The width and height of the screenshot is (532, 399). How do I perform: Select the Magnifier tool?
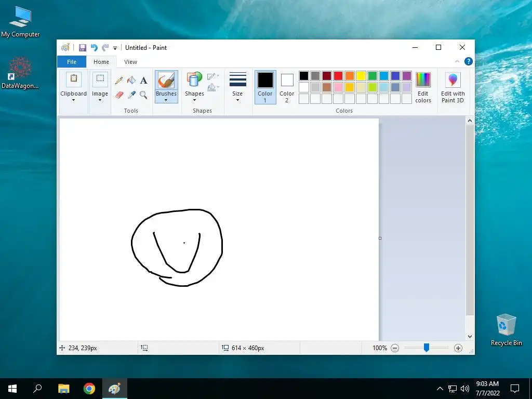[143, 95]
